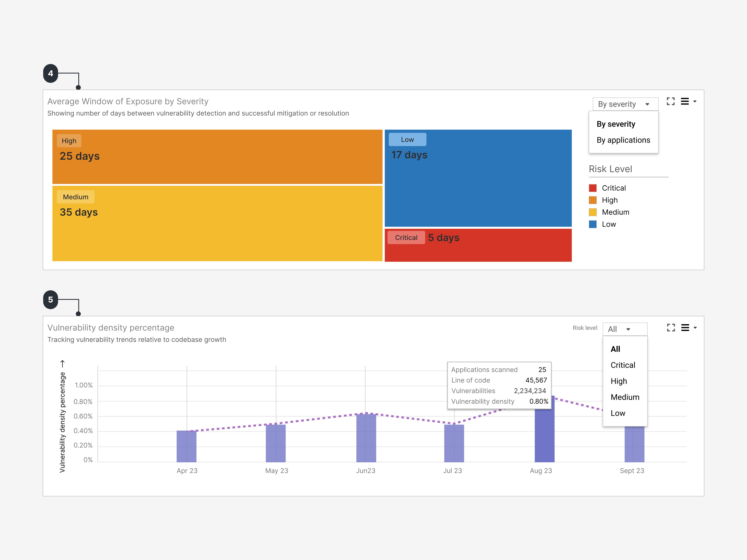Click caret next to exposure chart menu
Screen dimensions: 747x560
[695, 101]
